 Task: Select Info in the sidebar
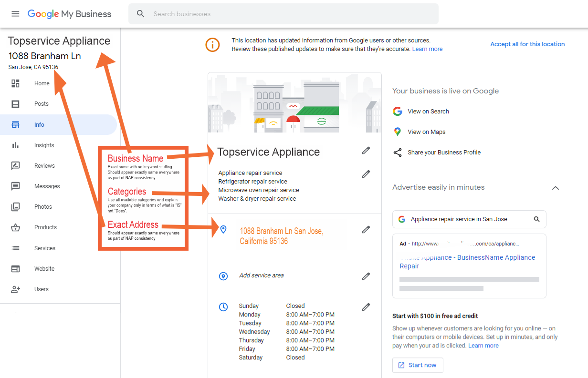coord(58,125)
